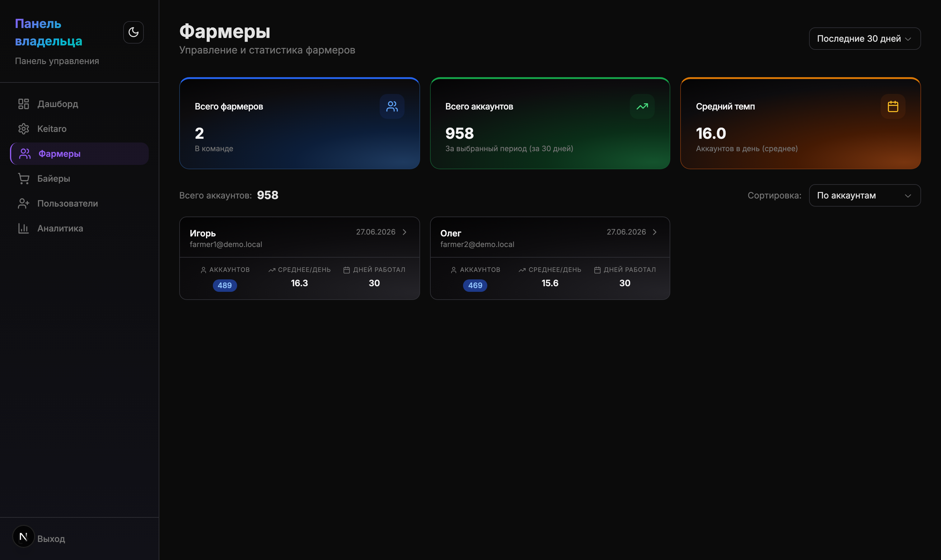Click the 958 value on Всего аккаунтов card
This screenshot has height=560, width=941.
coord(459,133)
